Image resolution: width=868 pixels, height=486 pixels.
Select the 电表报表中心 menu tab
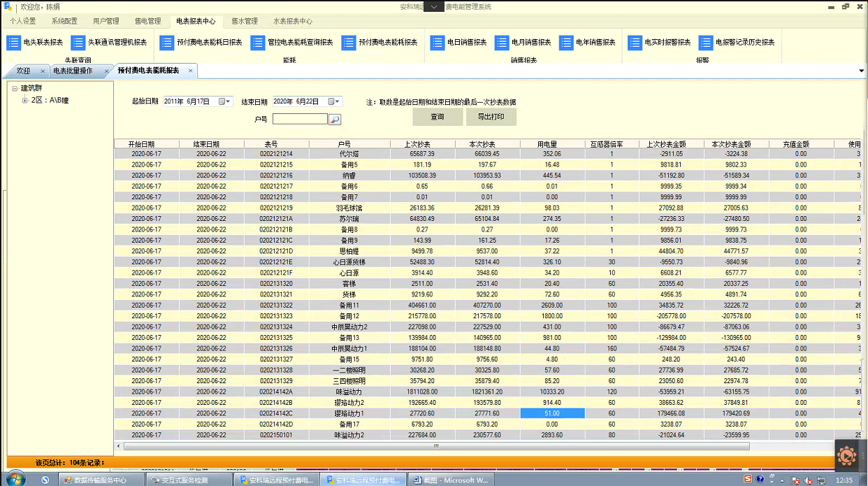tap(196, 21)
